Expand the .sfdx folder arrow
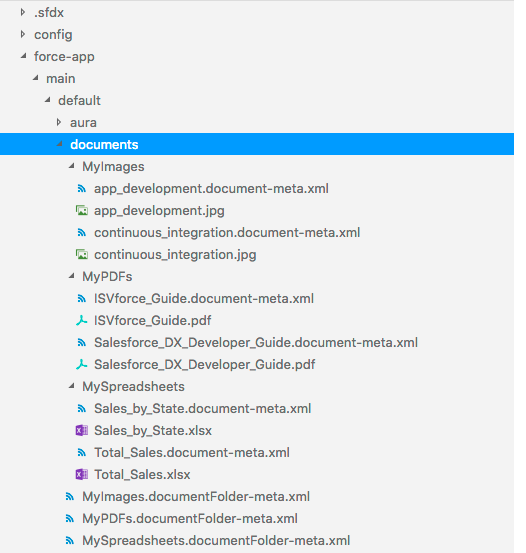Viewport: 526px width, 553px height. (x=23, y=12)
